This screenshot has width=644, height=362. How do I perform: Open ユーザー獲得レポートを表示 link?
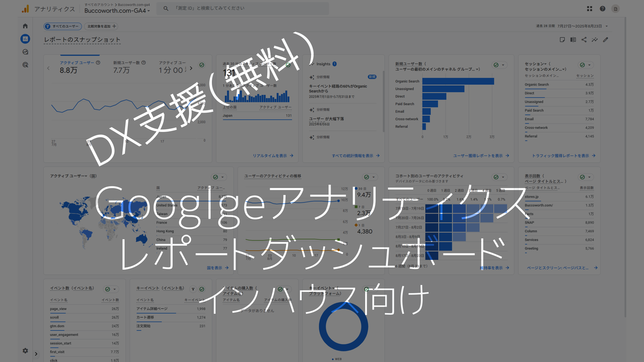[481, 156]
